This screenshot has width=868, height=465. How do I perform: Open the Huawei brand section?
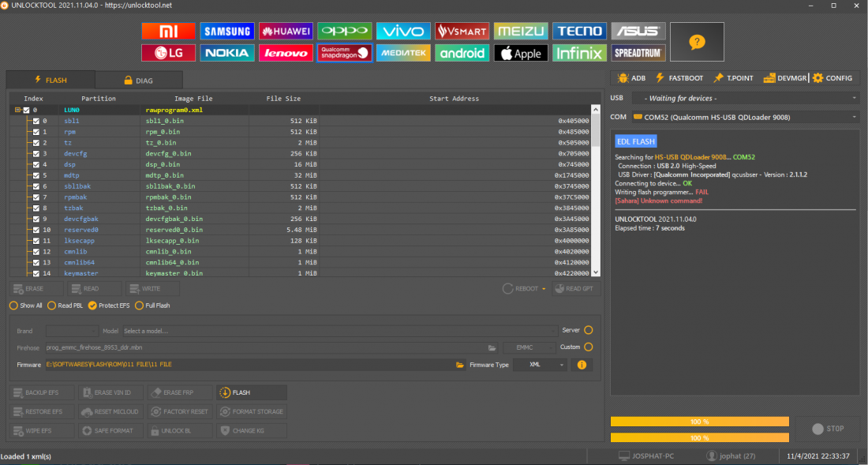pyautogui.click(x=286, y=31)
